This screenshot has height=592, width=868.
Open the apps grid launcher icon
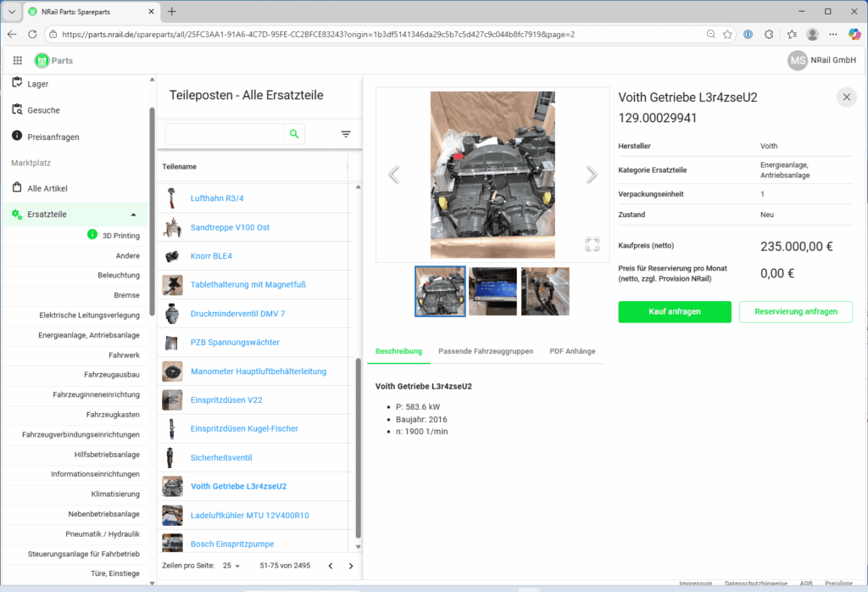tap(18, 60)
